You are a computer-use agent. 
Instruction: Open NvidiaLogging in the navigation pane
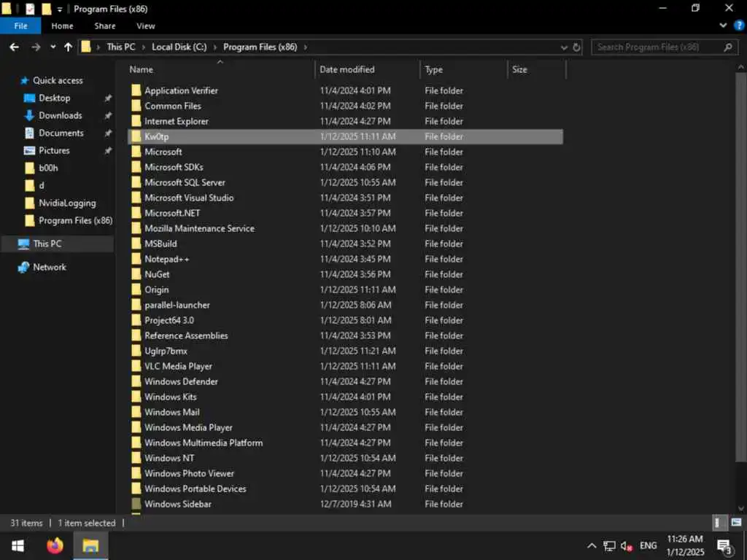(67, 203)
